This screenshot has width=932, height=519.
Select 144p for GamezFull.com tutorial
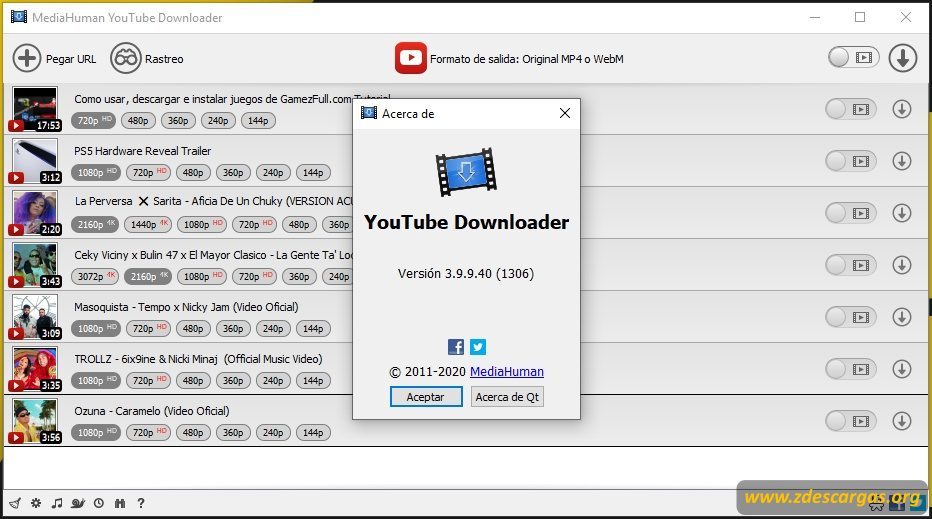pos(258,120)
